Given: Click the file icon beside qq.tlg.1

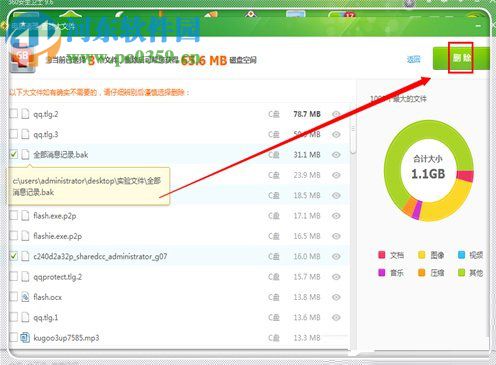Looking at the screenshot, I should pyautogui.click(x=25, y=317).
